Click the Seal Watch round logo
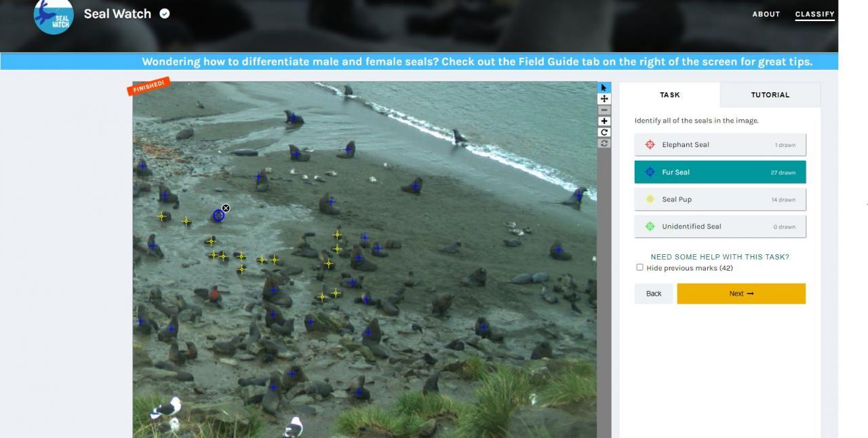This screenshot has height=438, width=868. pos(54,15)
